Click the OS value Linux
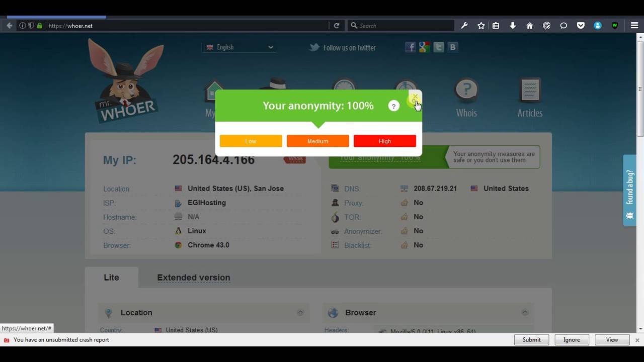The image size is (644, 362). pyautogui.click(x=197, y=231)
